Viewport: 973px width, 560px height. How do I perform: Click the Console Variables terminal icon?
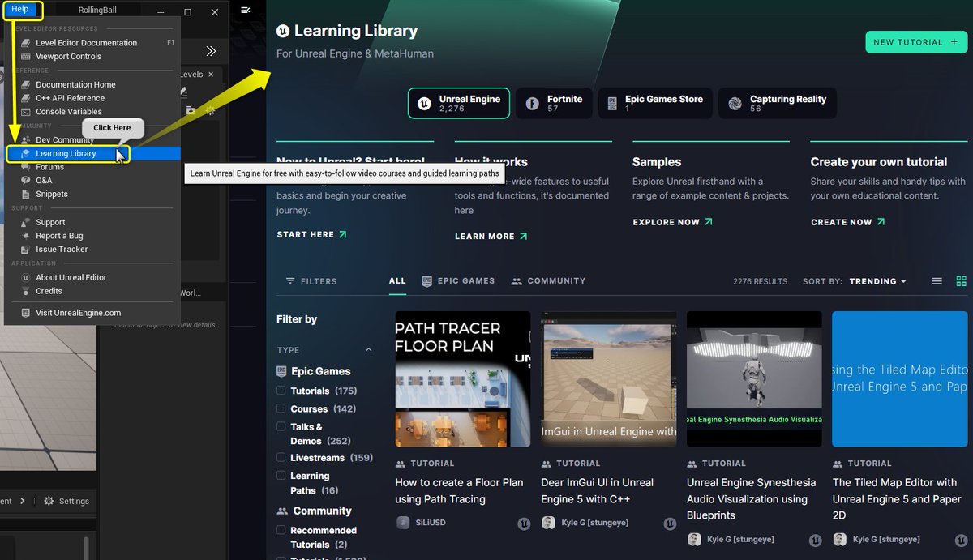(26, 112)
